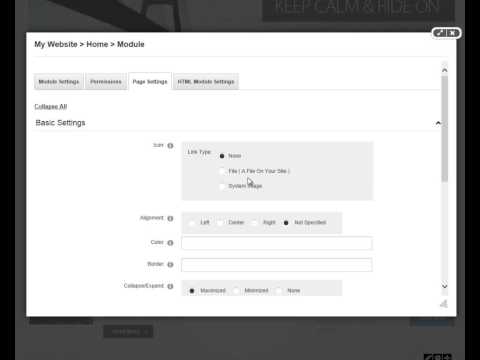Click the help icon next to Border
The height and width of the screenshot is (360, 480).
point(170,265)
